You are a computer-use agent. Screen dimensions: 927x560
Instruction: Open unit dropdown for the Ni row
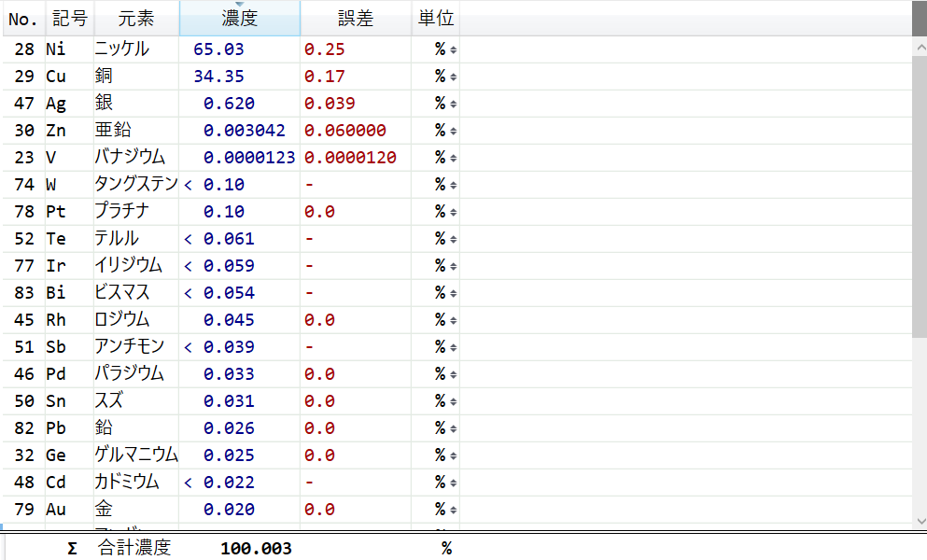coord(453,49)
